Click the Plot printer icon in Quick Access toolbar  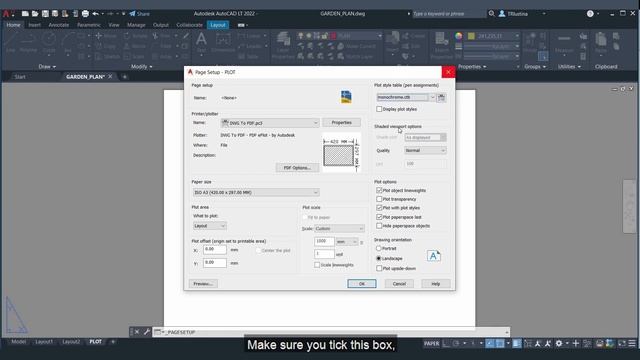tap(85, 13)
